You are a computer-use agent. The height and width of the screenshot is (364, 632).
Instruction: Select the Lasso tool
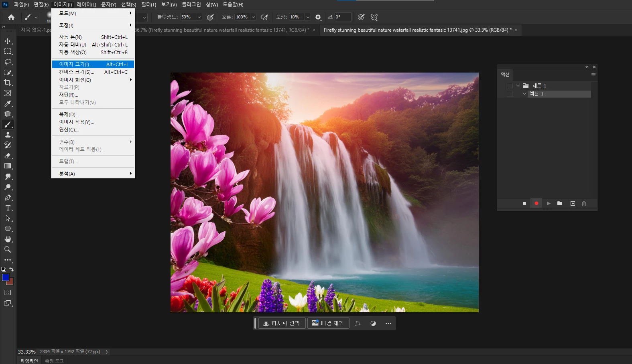pyautogui.click(x=8, y=62)
